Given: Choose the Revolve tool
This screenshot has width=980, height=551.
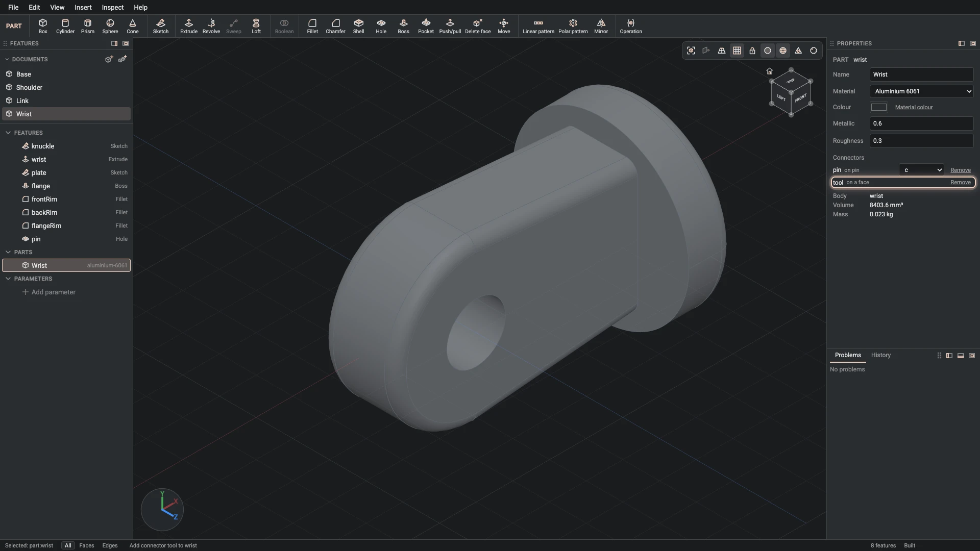Looking at the screenshot, I should pos(211,26).
